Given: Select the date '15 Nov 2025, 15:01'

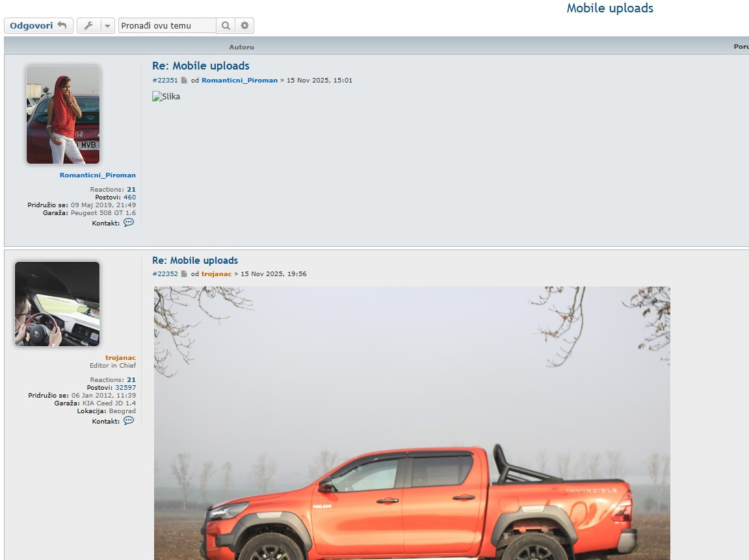Looking at the screenshot, I should click(x=320, y=80).
